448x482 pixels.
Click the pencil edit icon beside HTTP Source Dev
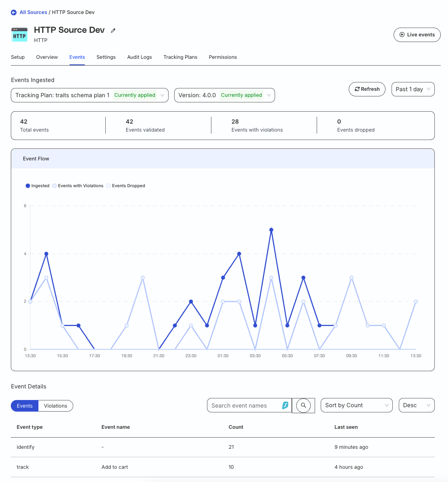(x=113, y=30)
